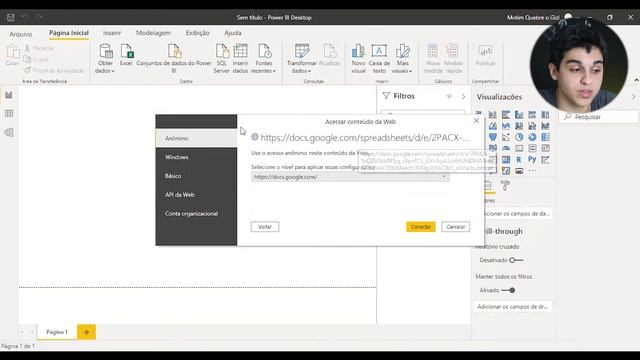Switch to Report view in left sidebar
Screen dimensions: 640x360
9,95
